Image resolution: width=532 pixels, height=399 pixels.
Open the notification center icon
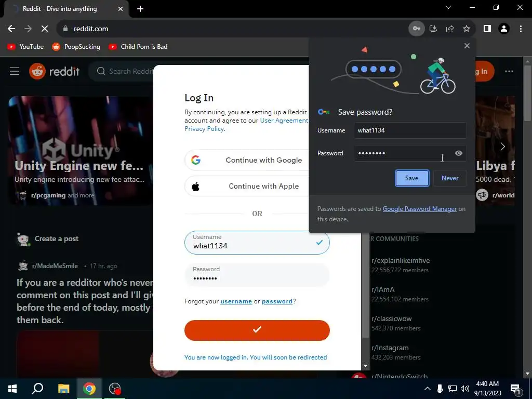(515, 389)
